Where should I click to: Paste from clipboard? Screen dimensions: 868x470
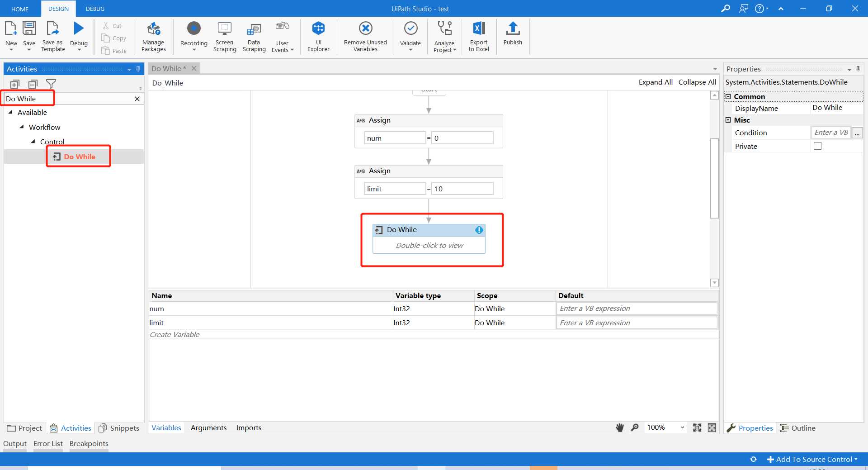[114, 51]
